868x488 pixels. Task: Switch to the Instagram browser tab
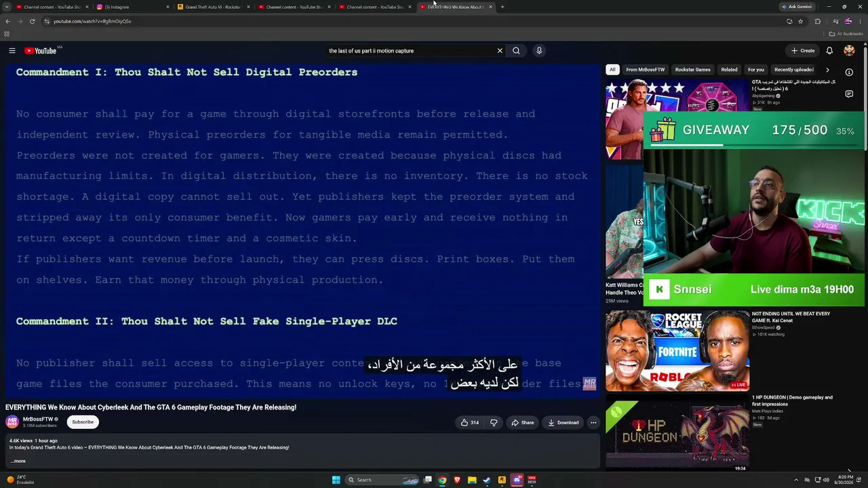(x=133, y=7)
